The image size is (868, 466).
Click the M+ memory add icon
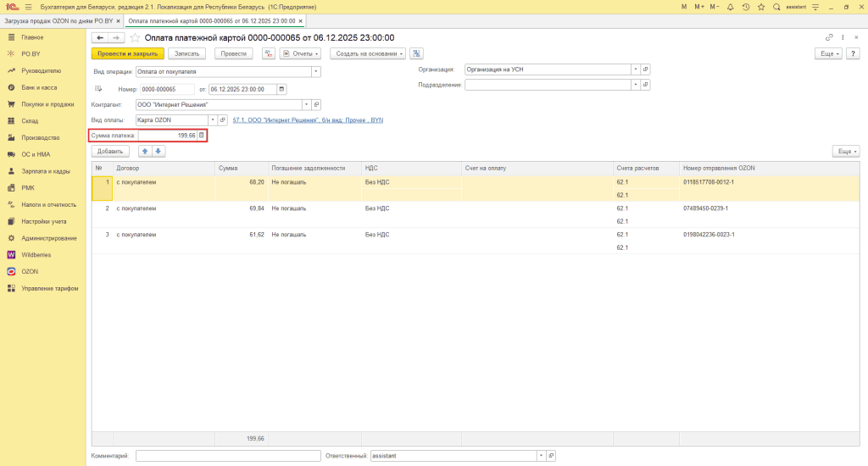tap(699, 7)
